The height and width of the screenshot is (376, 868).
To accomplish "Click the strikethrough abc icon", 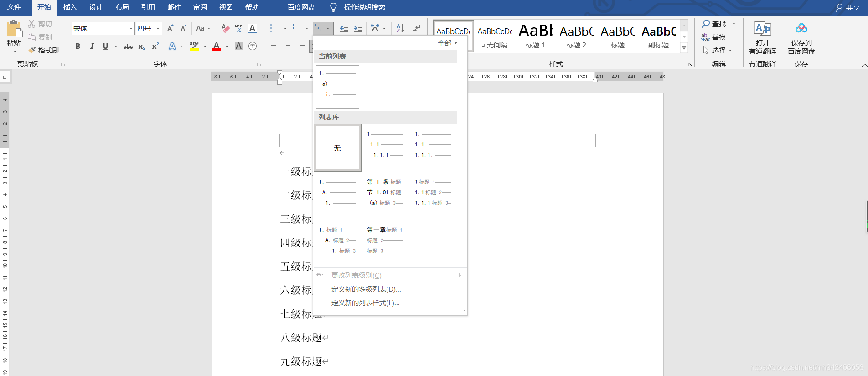I will (128, 46).
